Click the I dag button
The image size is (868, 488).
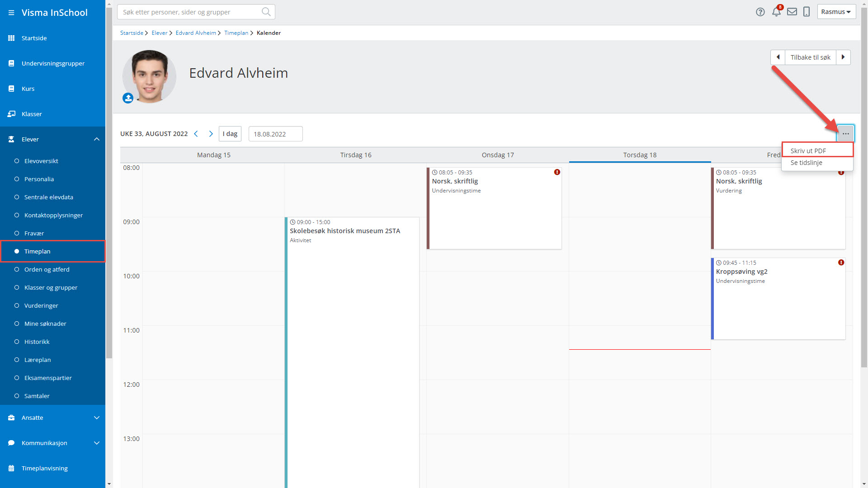pos(230,134)
